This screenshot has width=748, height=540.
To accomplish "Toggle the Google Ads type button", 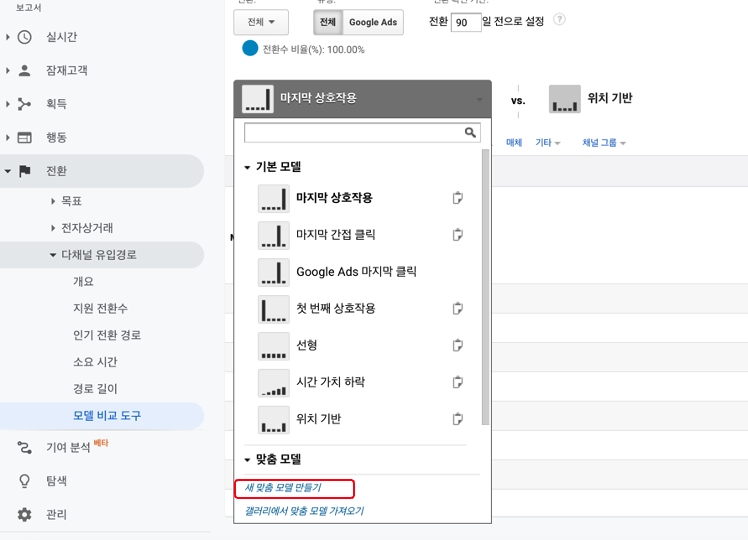I will [373, 22].
